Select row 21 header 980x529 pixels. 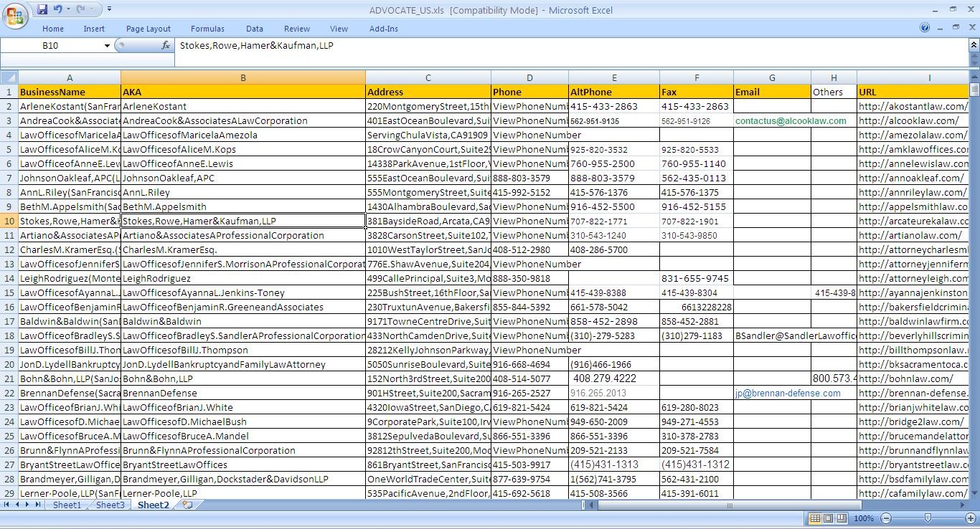(9, 378)
